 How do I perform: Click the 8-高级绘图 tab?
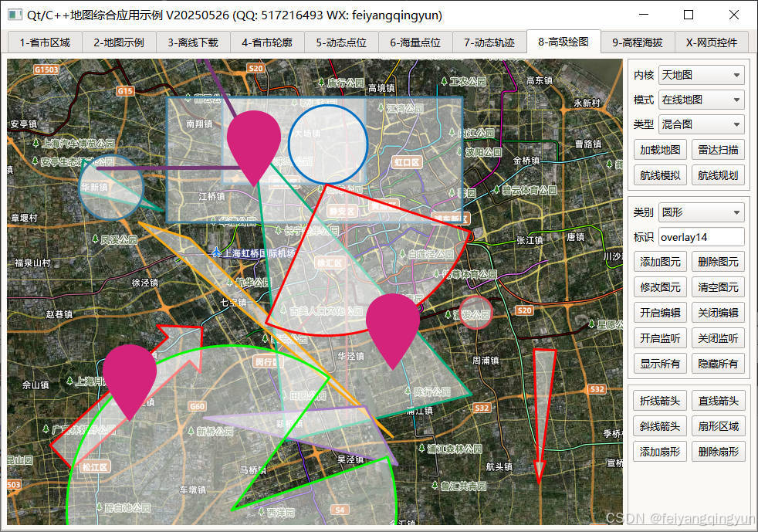563,42
